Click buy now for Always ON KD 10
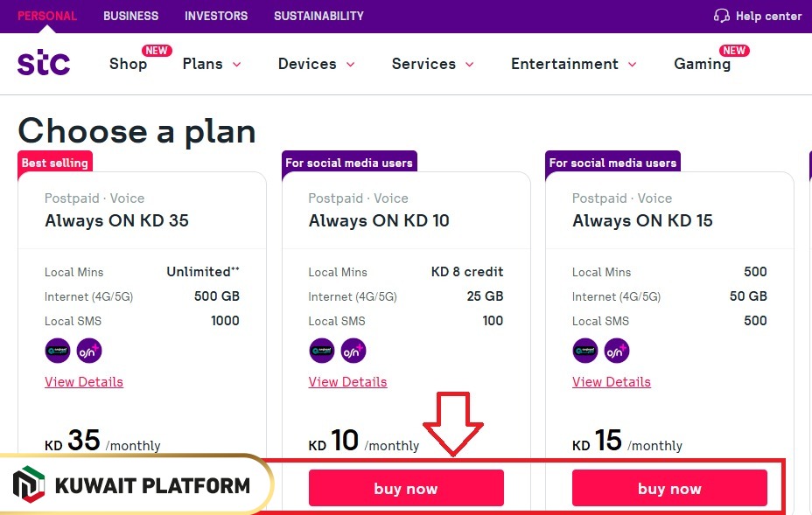This screenshot has height=515, width=812. coord(405,489)
